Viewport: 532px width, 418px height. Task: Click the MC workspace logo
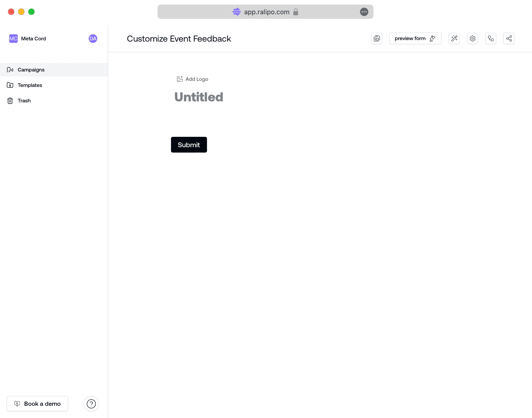(x=13, y=39)
